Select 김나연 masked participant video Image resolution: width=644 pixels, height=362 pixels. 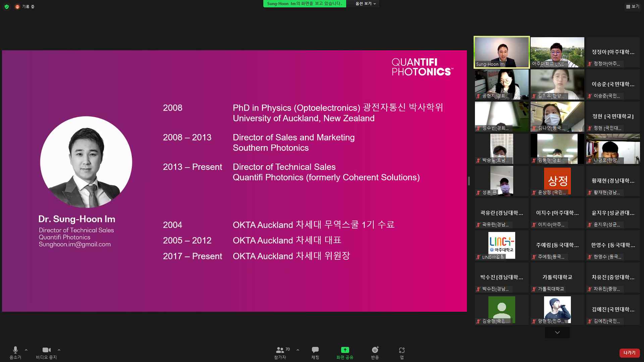(557, 117)
